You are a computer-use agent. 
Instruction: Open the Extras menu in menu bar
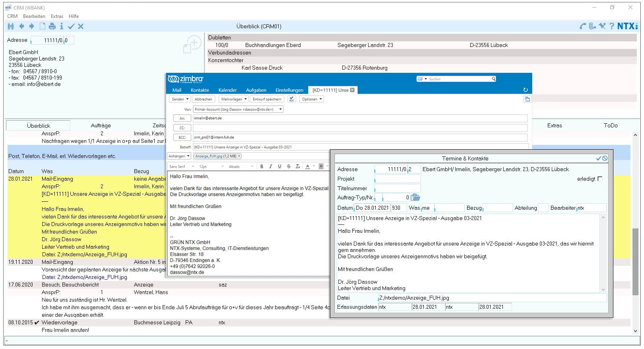pos(57,16)
